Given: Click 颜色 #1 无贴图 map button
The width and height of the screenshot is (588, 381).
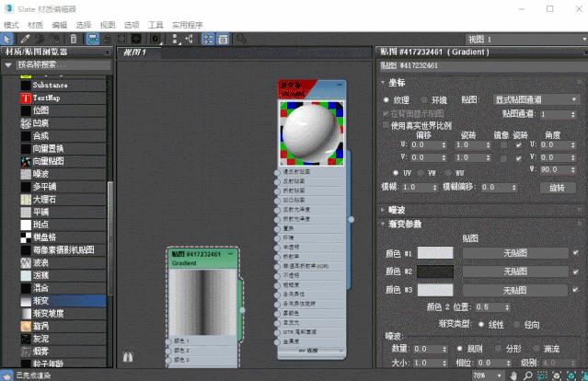Looking at the screenshot, I should 515,253.
